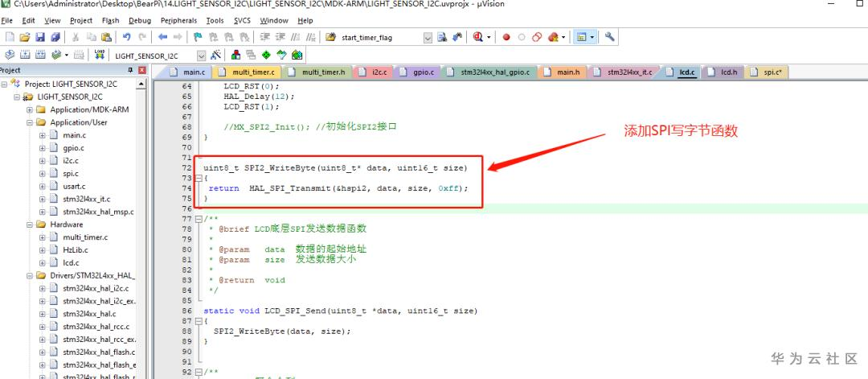Click the Save All icon
The width and height of the screenshot is (868, 379).
click(55, 37)
